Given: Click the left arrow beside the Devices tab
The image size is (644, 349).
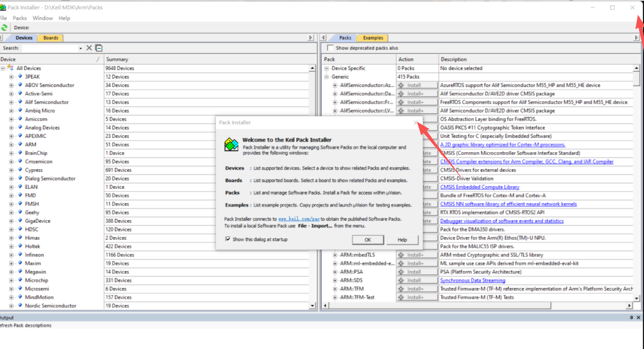Looking at the screenshot, I should click(x=1, y=38).
